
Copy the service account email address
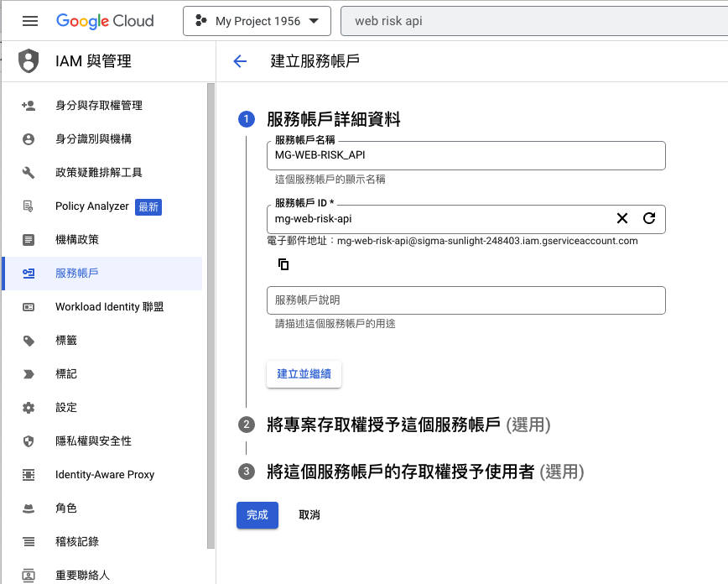click(283, 263)
